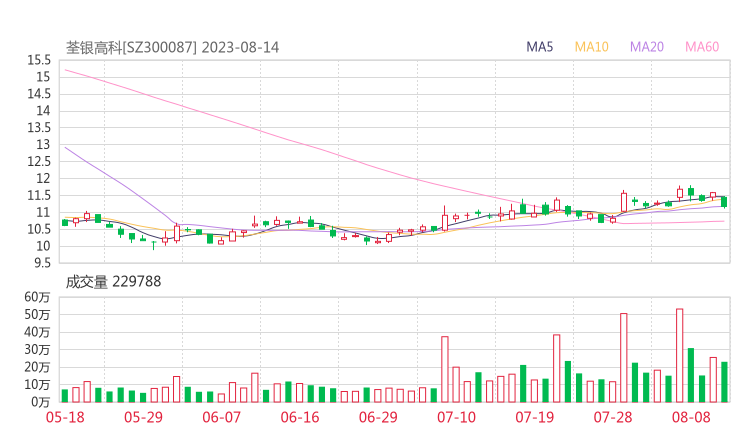Screen dimensions: 740x440
Task: Click the 10.5 price axis label
Action: click(39, 229)
